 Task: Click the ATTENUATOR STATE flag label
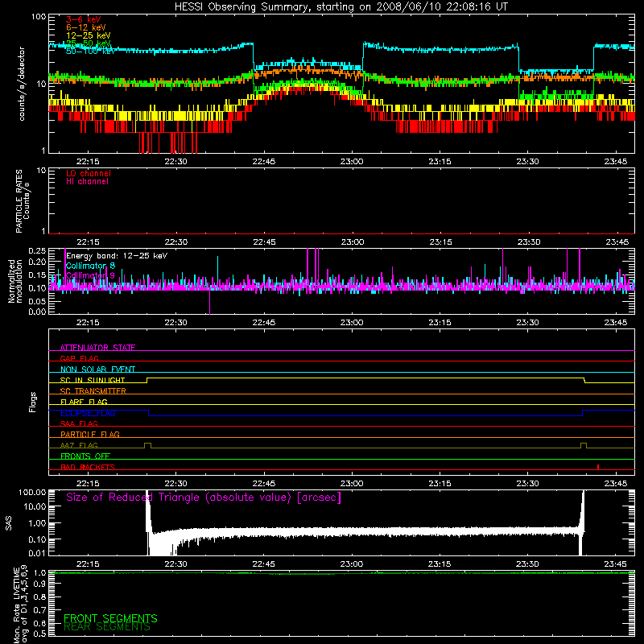pos(97,348)
